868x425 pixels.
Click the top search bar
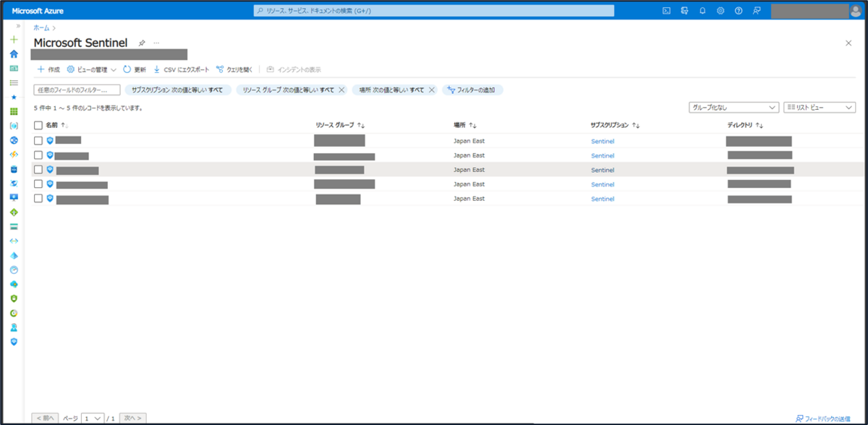pyautogui.click(x=433, y=11)
